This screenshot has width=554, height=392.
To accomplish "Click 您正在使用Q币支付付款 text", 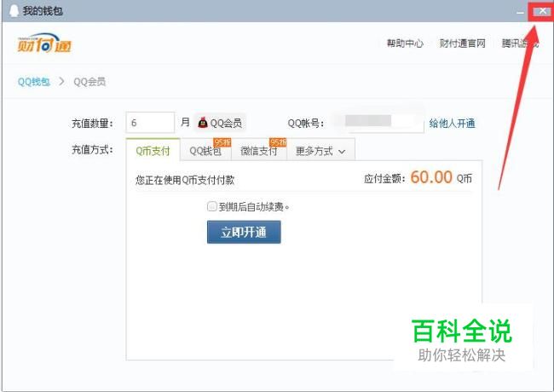I will click(185, 180).
